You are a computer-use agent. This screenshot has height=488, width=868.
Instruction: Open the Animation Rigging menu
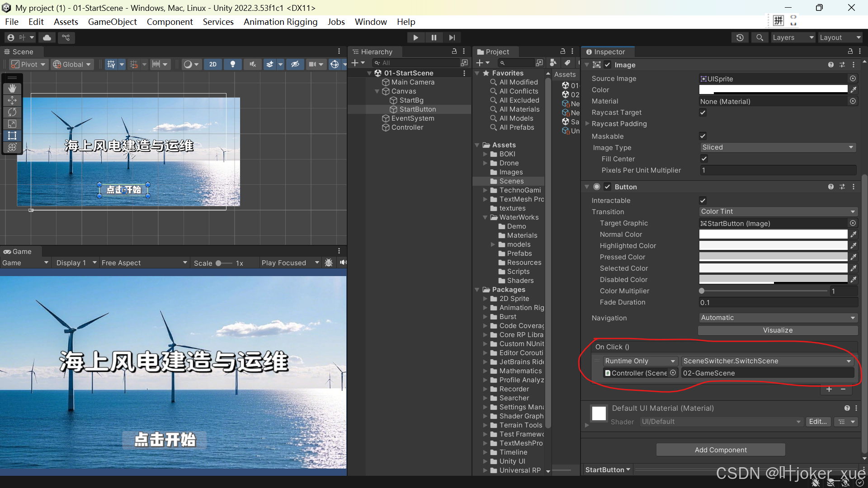click(x=280, y=22)
